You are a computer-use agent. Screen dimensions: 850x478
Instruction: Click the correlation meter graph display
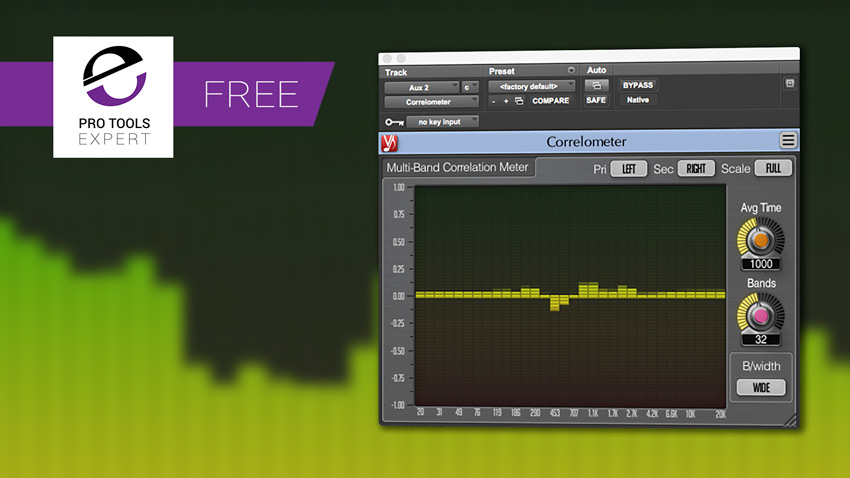click(x=570, y=296)
